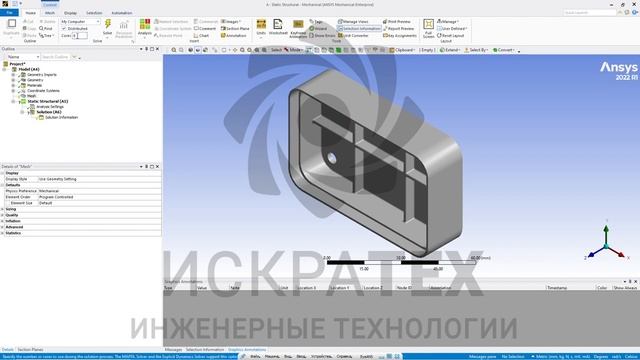Open the Tree dropdown in Outline group
Viewport: 640px width, 360px height.
pyautogui.click(x=47, y=36)
